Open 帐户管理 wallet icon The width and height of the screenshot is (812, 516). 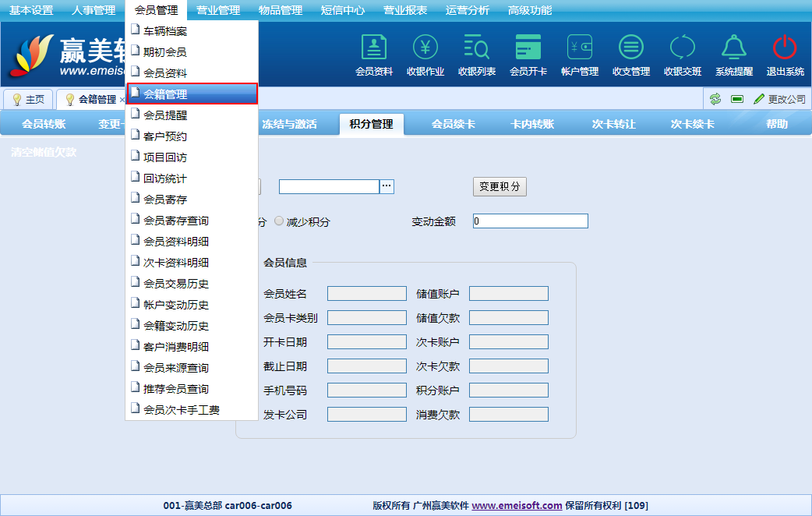[x=580, y=48]
